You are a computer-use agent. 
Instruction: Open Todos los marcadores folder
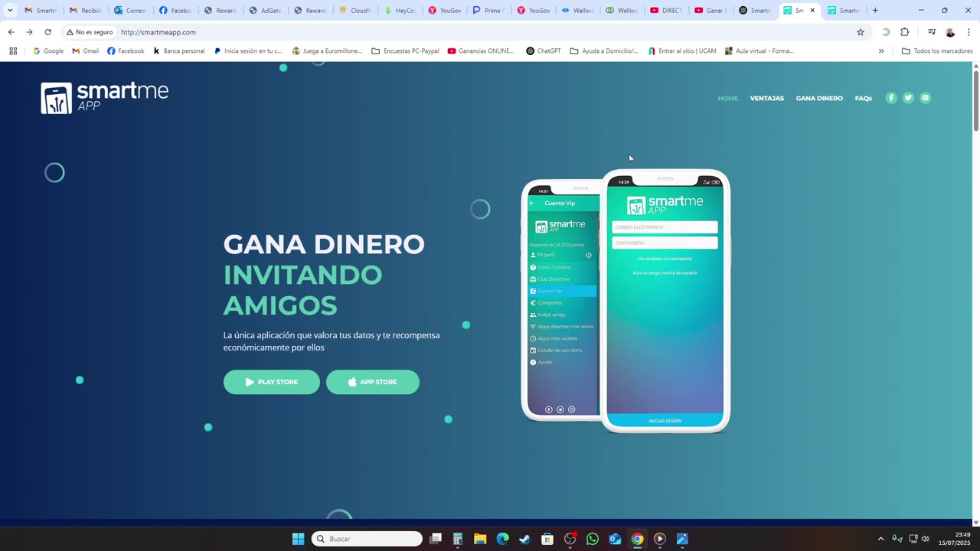[937, 51]
